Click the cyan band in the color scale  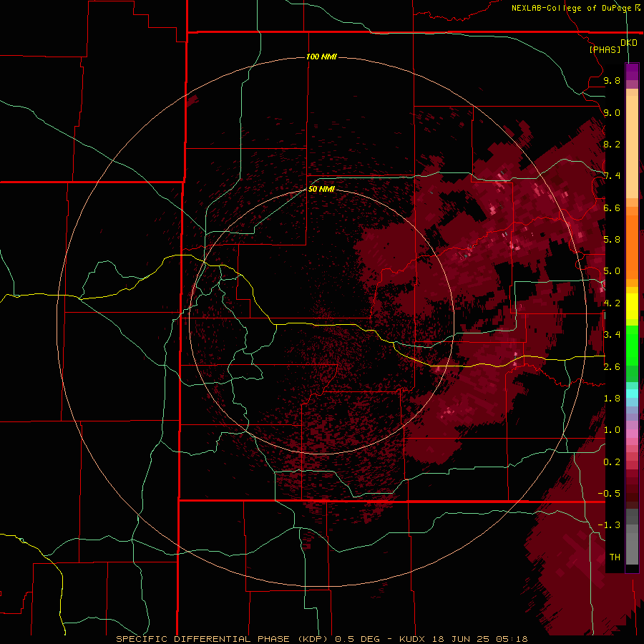pyautogui.click(x=632, y=394)
